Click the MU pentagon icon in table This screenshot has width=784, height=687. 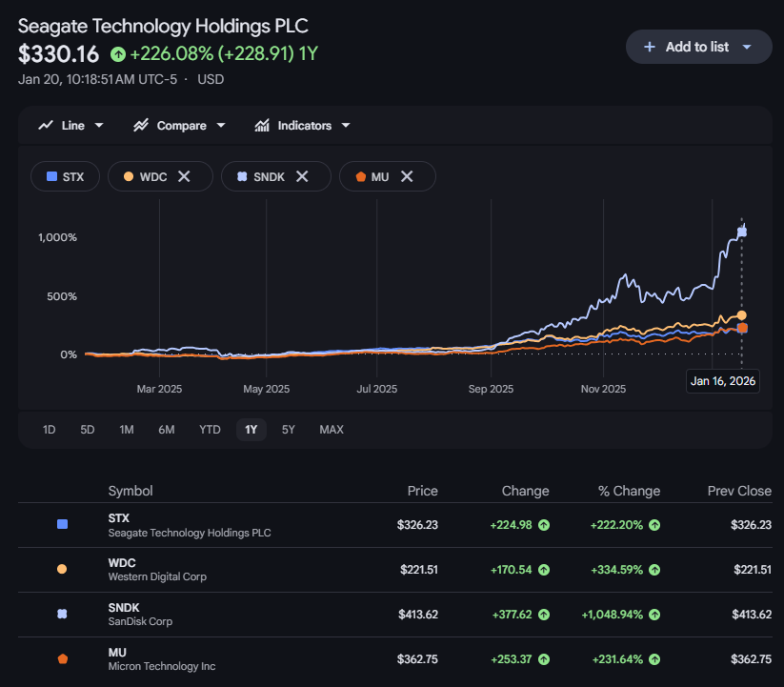(x=63, y=658)
